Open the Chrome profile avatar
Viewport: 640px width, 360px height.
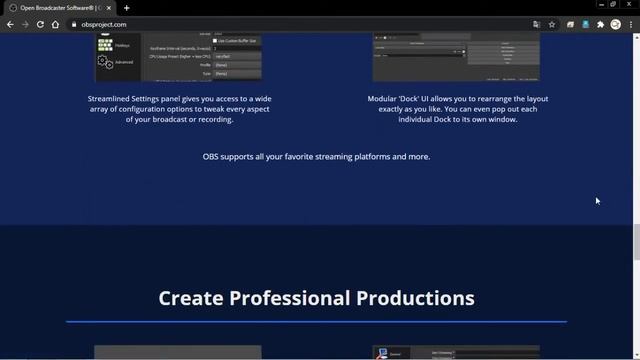point(616,24)
